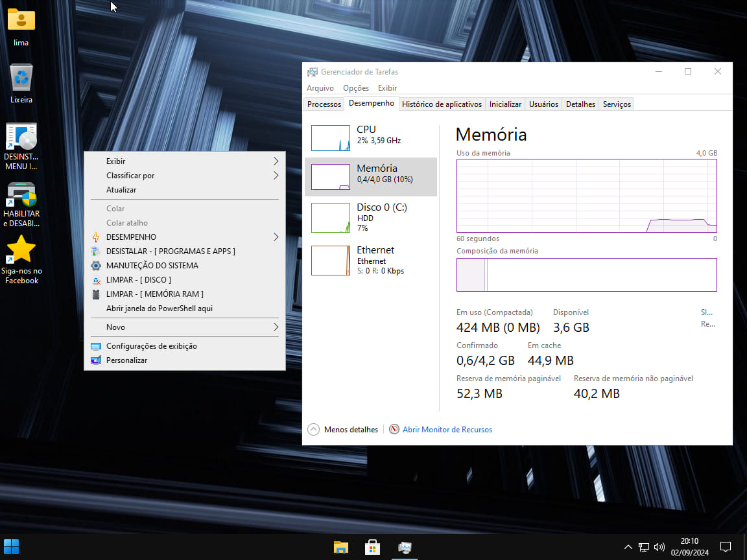Screen dimensions: 747x560
Task: Select the CPU performance thumbnail graph
Action: tap(331, 138)
